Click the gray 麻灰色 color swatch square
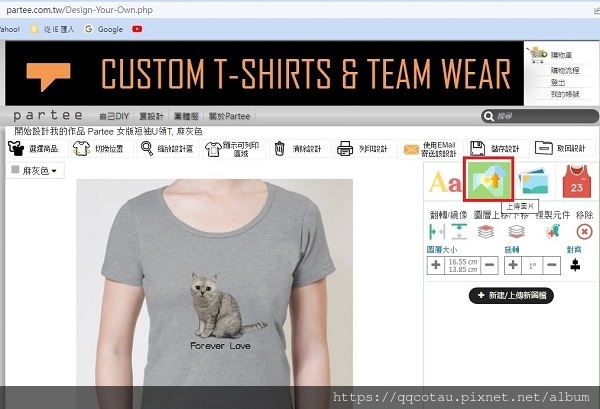Viewport: 600px width, 409px height. [x=15, y=169]
